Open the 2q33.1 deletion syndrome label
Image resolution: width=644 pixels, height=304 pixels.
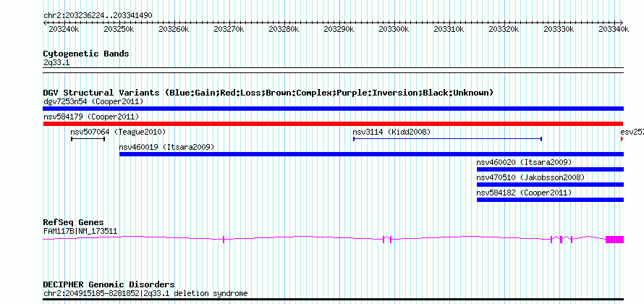(x=145, y=294)
